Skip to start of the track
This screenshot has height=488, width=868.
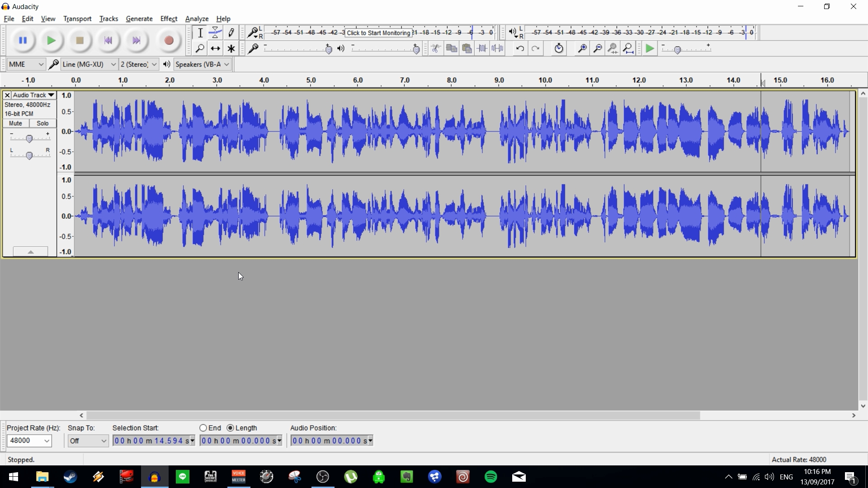[x=108, y=41]
